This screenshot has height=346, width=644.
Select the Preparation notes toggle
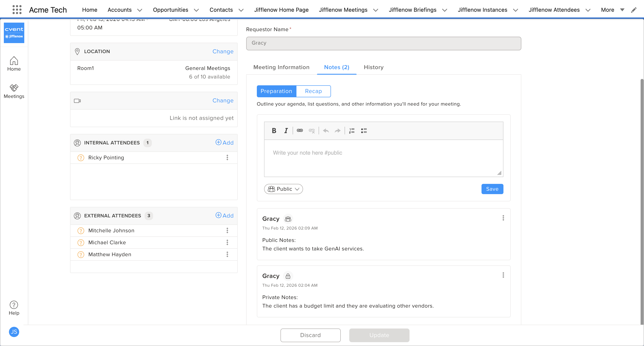(x=276, y=91)
